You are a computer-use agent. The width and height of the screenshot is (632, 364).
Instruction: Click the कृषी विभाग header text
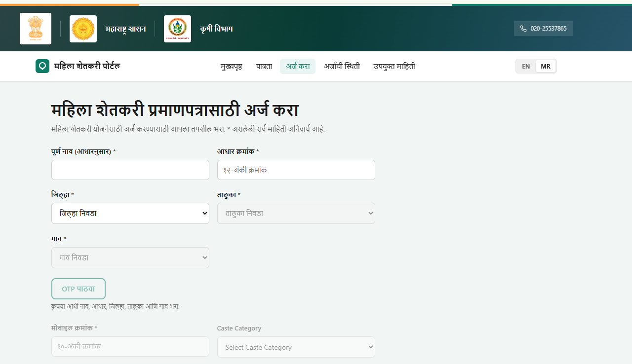coord(216,29)
